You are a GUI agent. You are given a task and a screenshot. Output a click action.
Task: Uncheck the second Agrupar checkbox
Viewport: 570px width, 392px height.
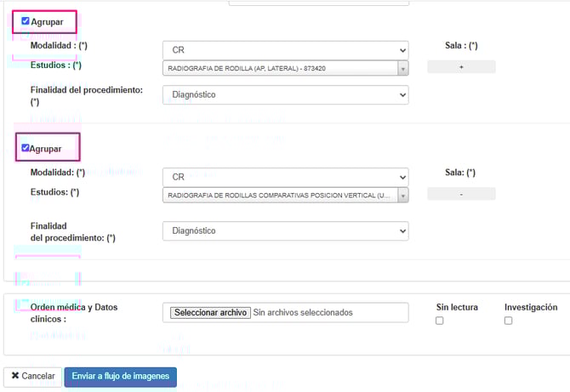click(26, 147)
